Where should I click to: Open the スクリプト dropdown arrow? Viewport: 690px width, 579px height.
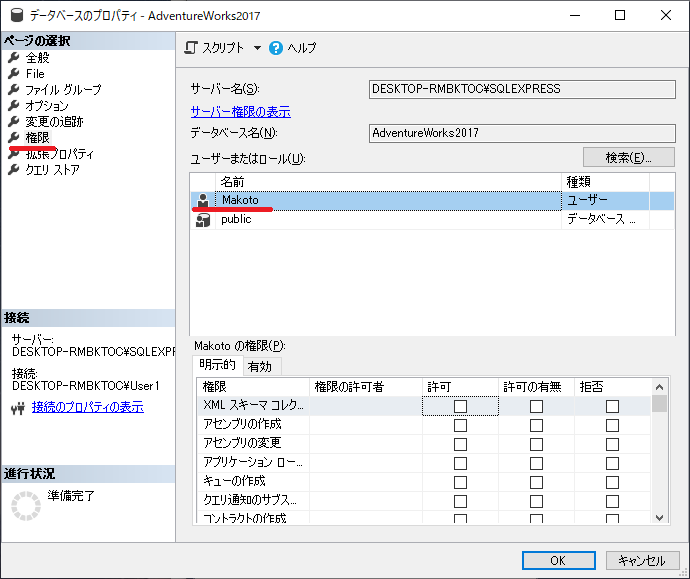pyautogui.click(x=257, y=48)
